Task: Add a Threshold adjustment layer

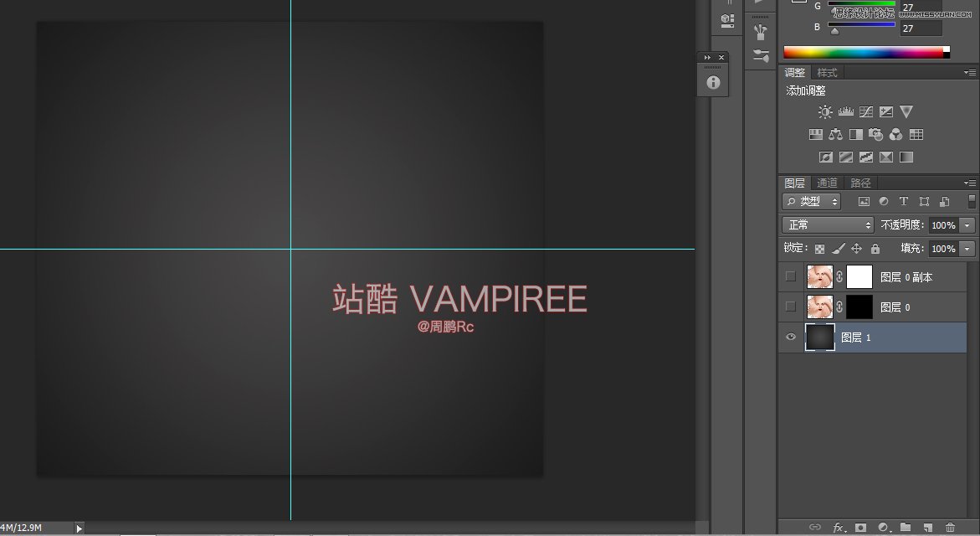Action: [865, 157]
